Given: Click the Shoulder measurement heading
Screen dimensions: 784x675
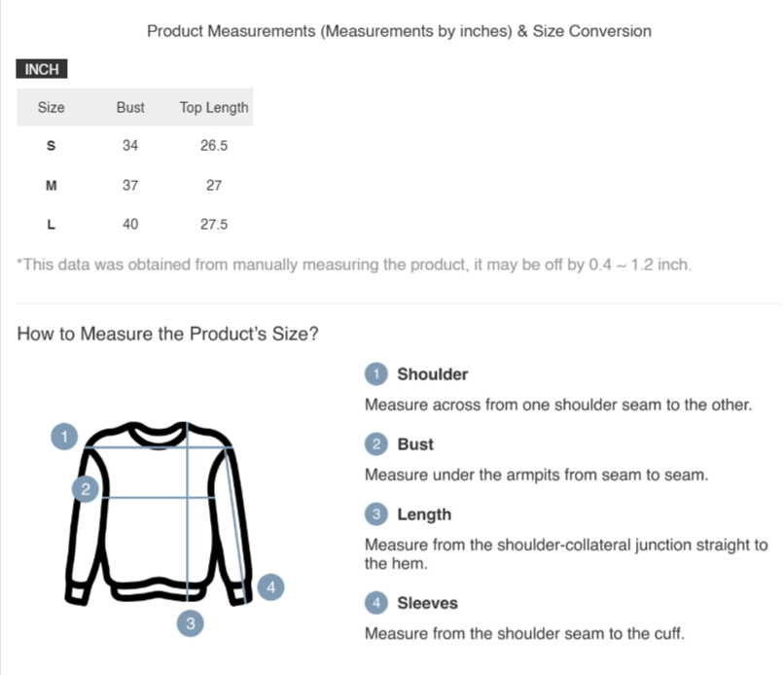Looking at the screenshot, I should pos(432,374).
